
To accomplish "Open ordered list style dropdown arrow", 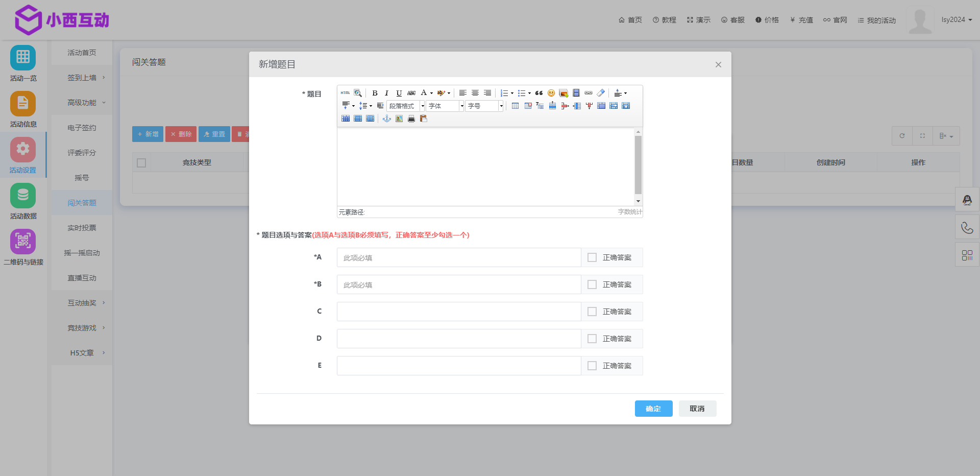I will (512, 93).
